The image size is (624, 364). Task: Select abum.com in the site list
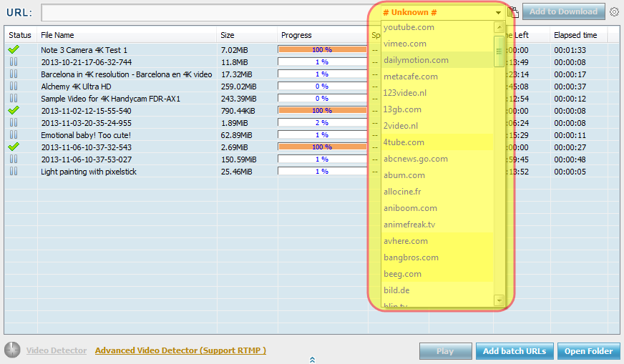[x=437, y=175]
